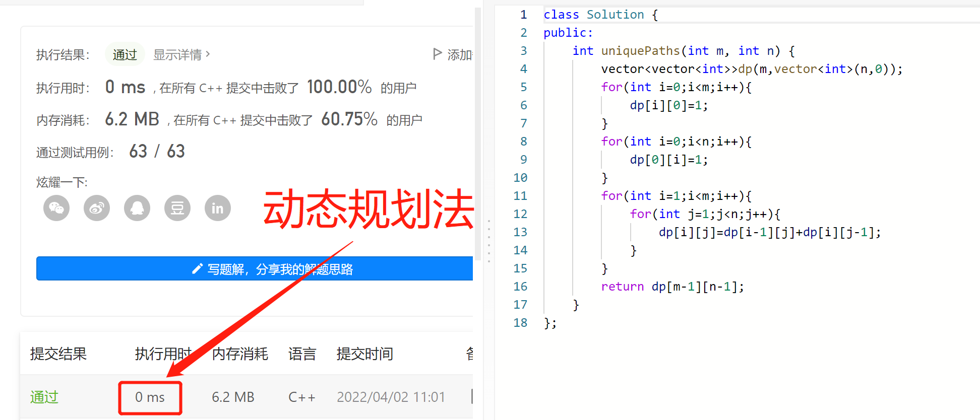Share result via WeChat icon
Viewport: 980px width, 420px height.
(x=56, y=208)
